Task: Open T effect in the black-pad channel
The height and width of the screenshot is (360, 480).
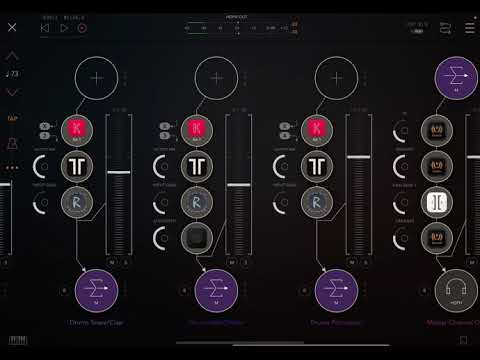Action: pyautogui.click(x=197, y=166)
